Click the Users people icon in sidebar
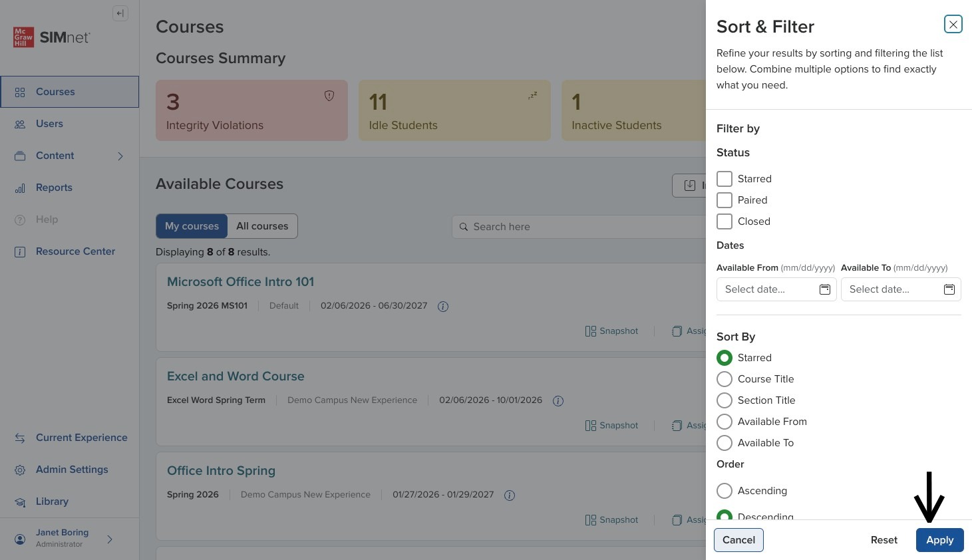The width and height of the screenshot is (972, 560). [x=20, y=124]
